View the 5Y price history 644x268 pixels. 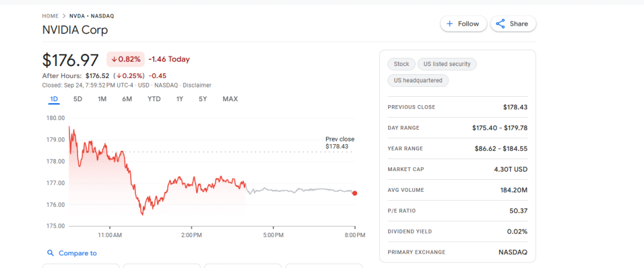point(203,99)
